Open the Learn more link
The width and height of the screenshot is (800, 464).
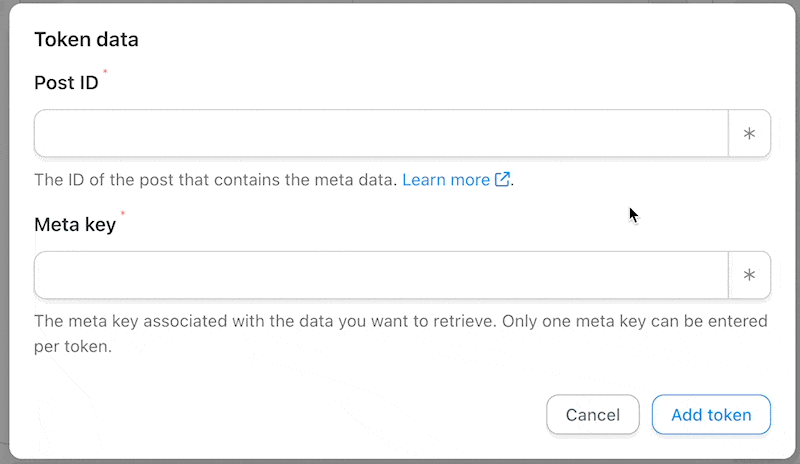coord(446,180)
